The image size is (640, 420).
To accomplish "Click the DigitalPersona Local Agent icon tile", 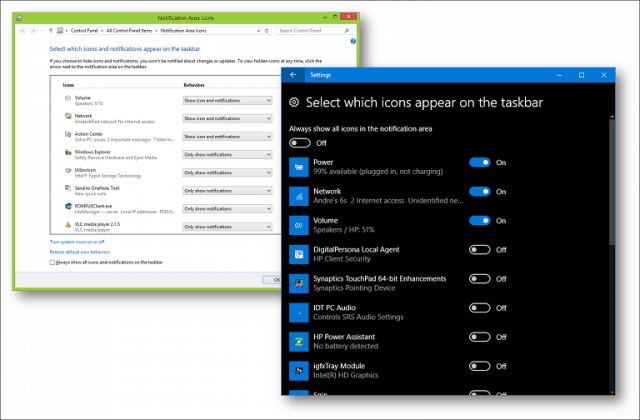I will tap(299, 254).
